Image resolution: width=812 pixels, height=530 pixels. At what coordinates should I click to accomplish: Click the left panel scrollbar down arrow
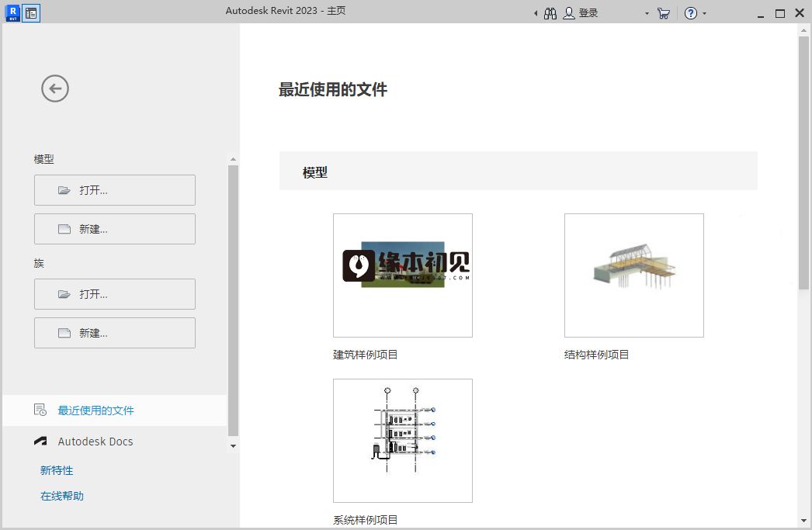(233, 446)
